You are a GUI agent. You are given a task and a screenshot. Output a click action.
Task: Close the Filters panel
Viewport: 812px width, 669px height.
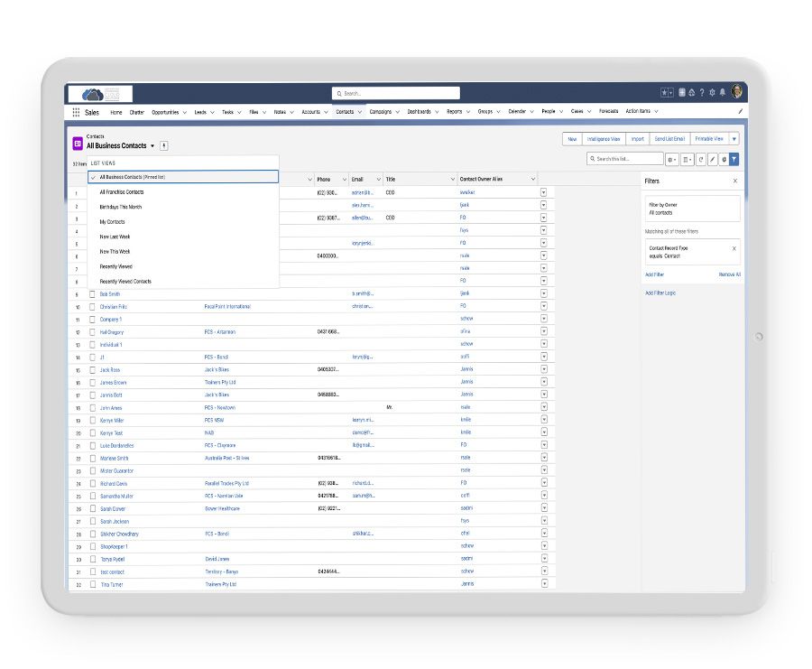coord(734,181)
